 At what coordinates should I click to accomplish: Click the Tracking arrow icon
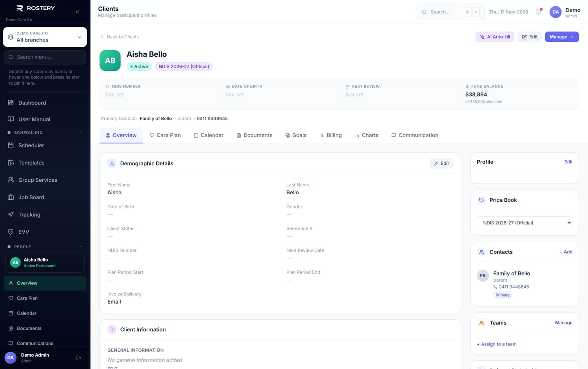click(11, 214)
